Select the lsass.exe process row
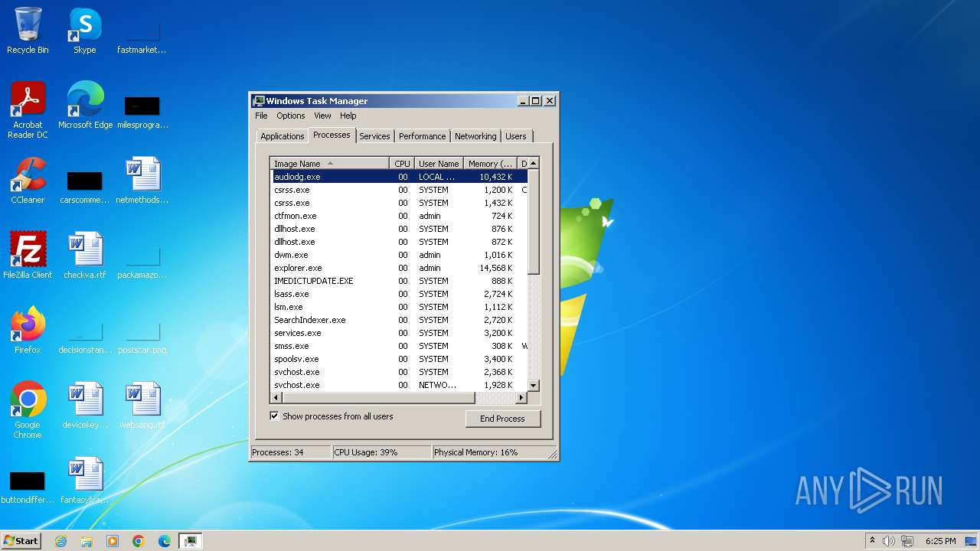Screen dimensions: 980x551 [399, 294]
